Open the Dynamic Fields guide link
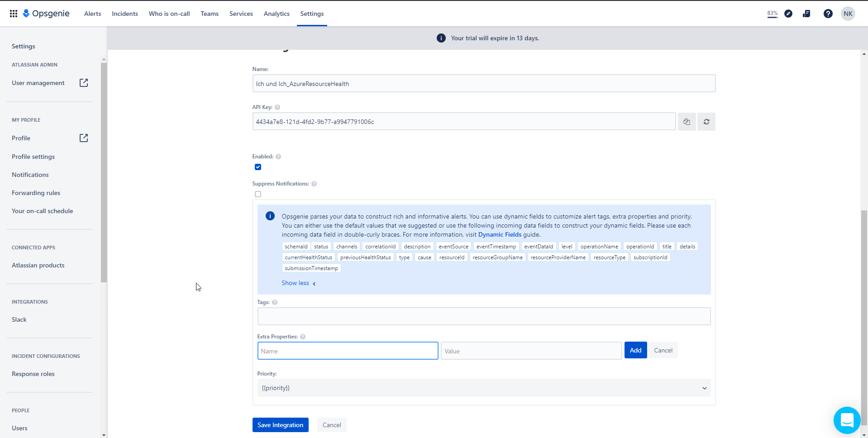Viewport: 868px width, 438px height. point(500,234)
